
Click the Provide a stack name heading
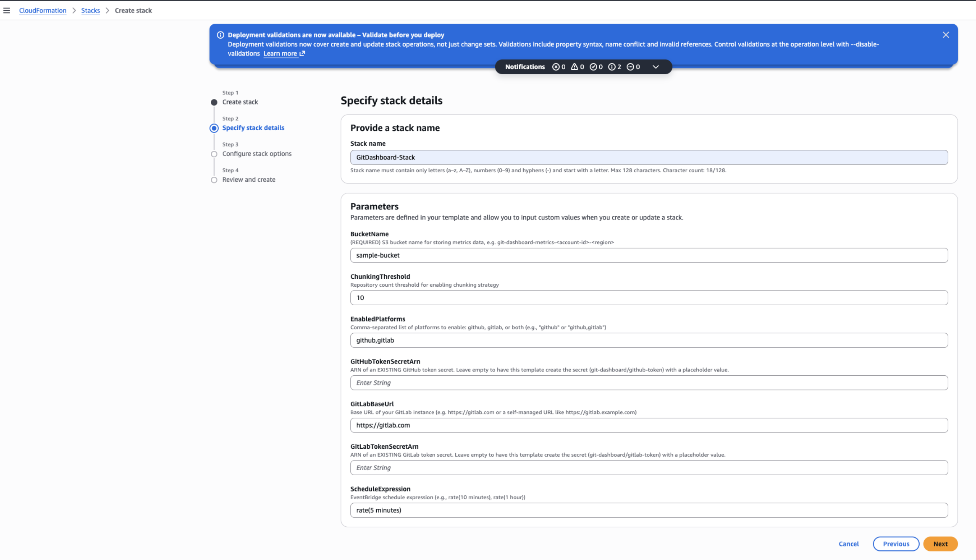(395, 128)
